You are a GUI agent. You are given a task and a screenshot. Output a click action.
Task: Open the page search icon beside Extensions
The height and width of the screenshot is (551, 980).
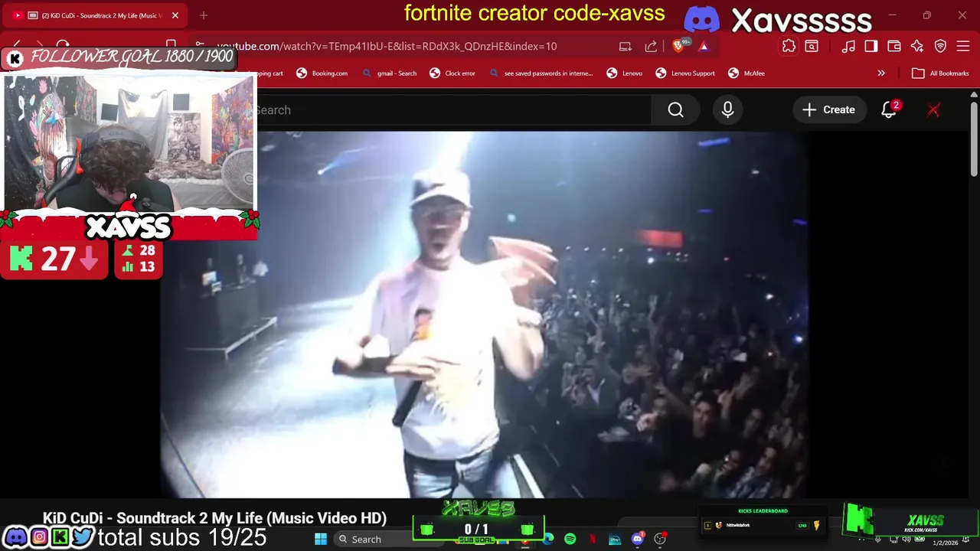(812, 46)
